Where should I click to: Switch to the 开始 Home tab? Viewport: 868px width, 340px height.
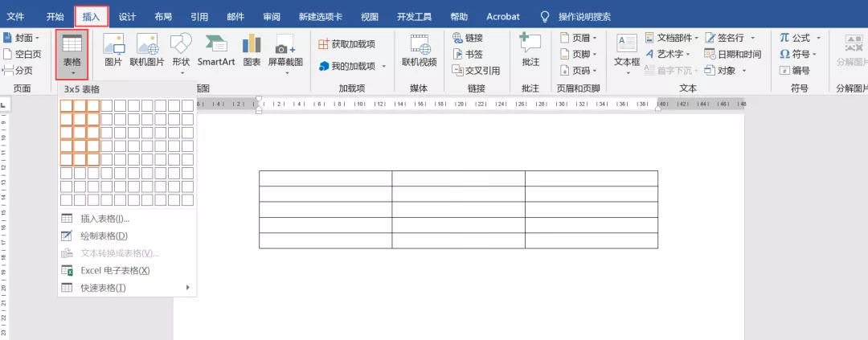[x=55, y=17]
